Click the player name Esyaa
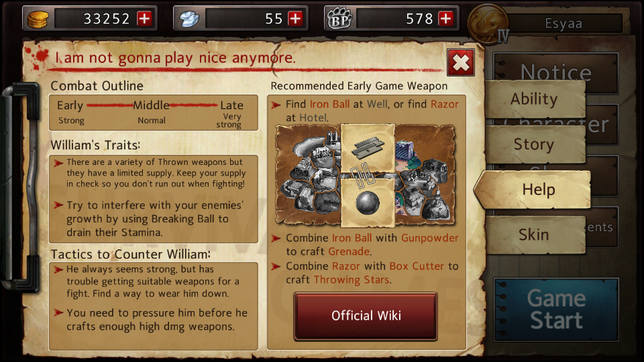Image resolution: width=644 pixels, height=362 pixels. pyautogui.click(x=563, y=23)
